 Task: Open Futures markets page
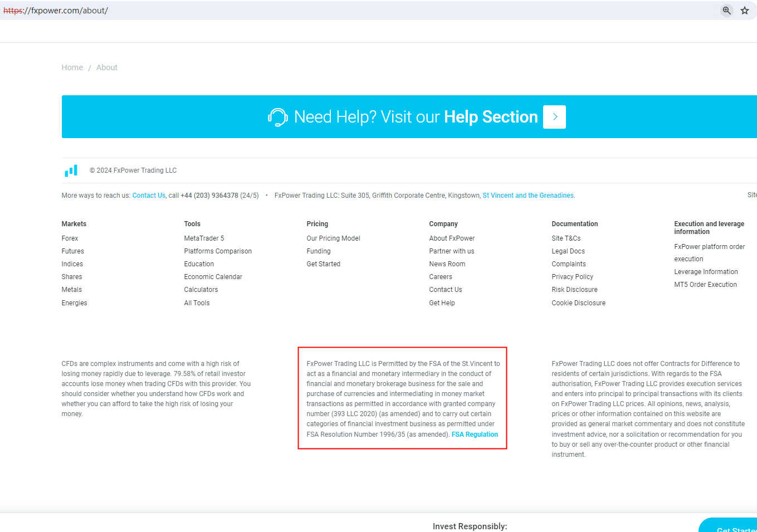tap(73, 251)
